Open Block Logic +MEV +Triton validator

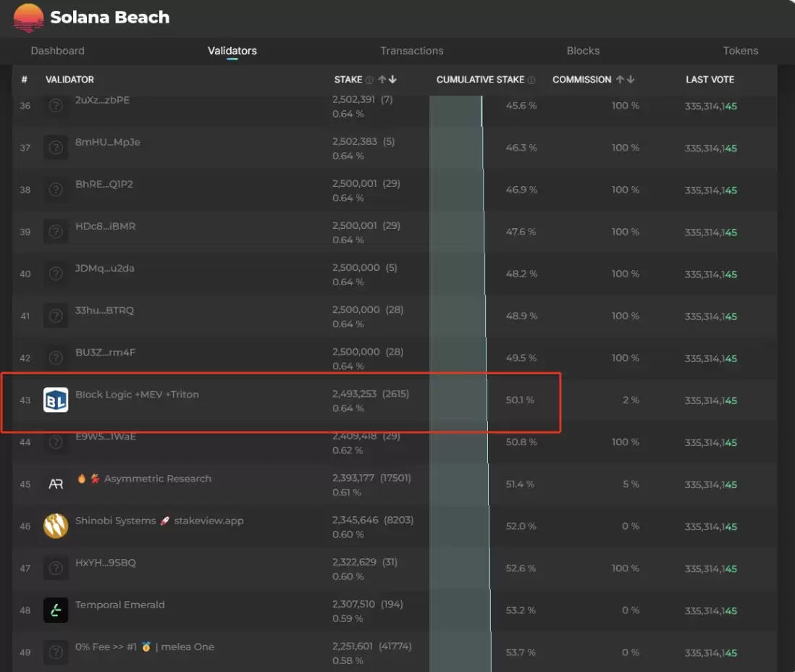pyautogui.click(x=137, y=395)
